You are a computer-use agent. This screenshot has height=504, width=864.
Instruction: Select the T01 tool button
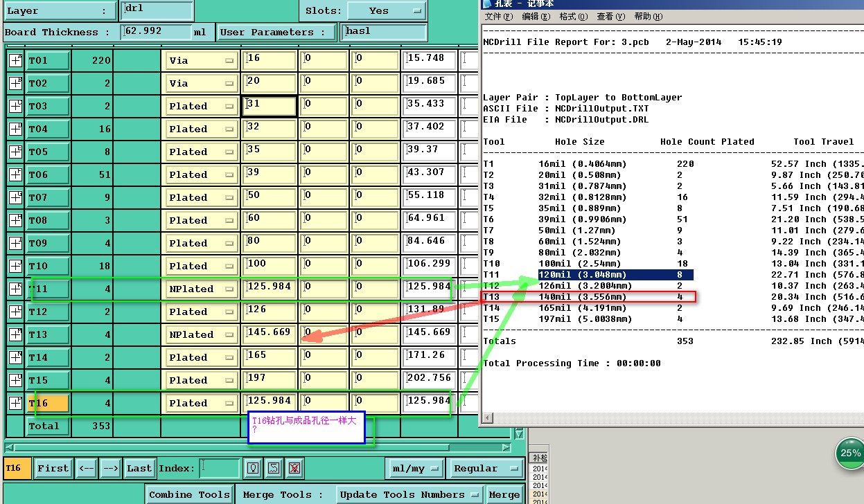(47, 61)
